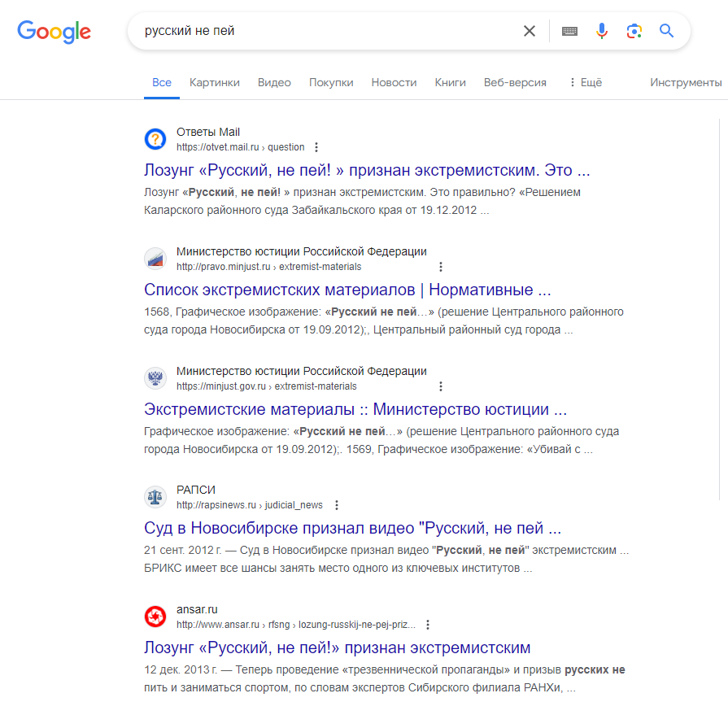Viewport: 728px width, 715px height.
Task: Open Инструменты search tools
Action: [x=686, y=82]
